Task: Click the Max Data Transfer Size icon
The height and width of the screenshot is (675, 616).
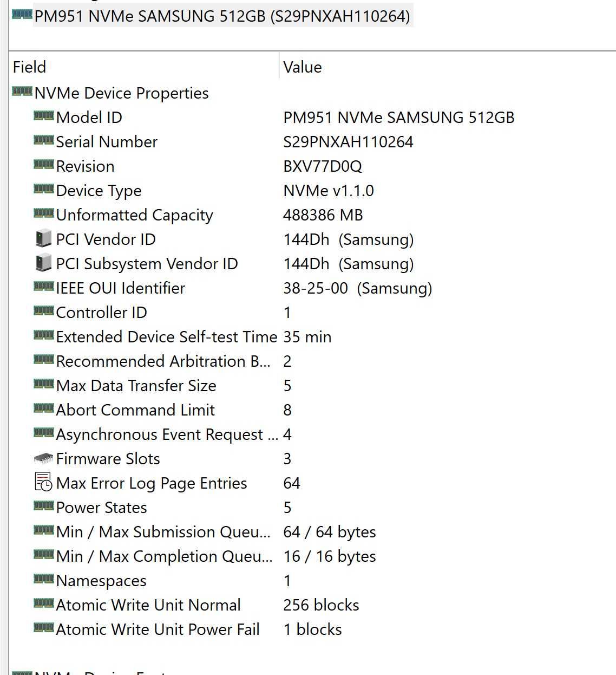Action: click(44, 384)
